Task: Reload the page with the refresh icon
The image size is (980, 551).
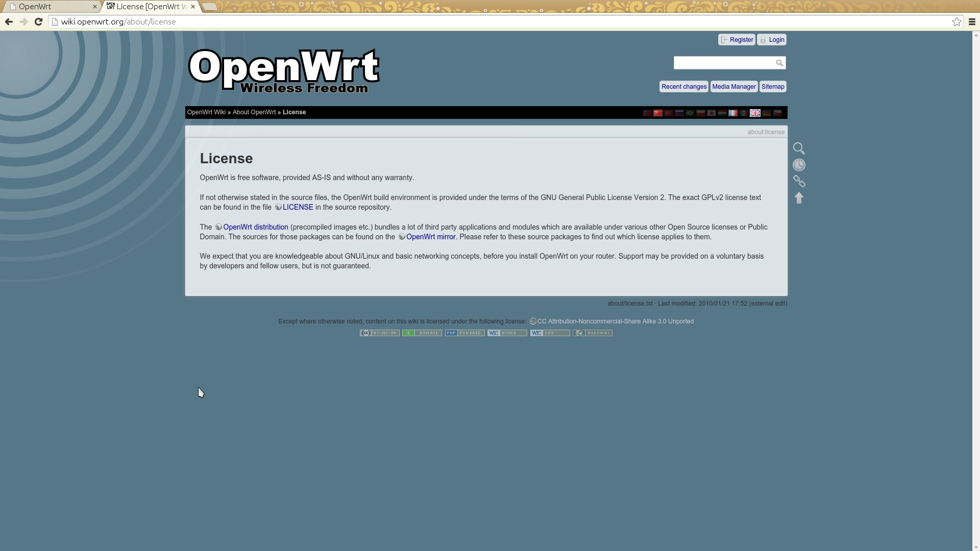Action: tap(38, 21)
